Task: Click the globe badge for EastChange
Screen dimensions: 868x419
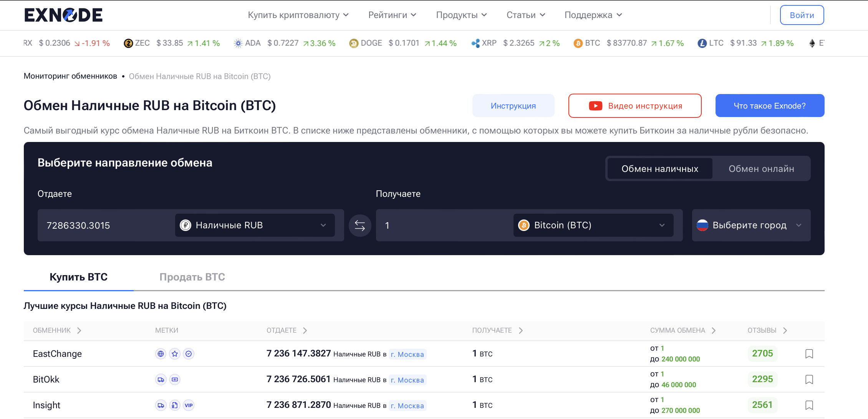Action: (161, 354)
